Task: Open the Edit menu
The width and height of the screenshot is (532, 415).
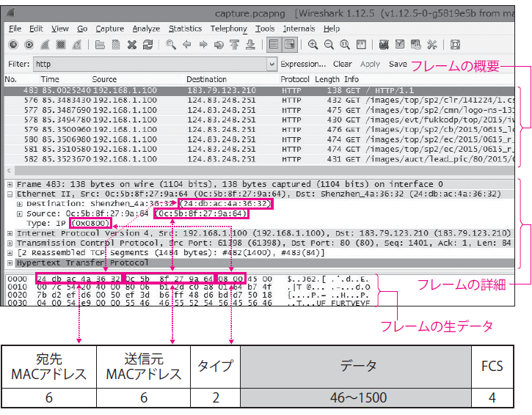Action: [36, 29]
